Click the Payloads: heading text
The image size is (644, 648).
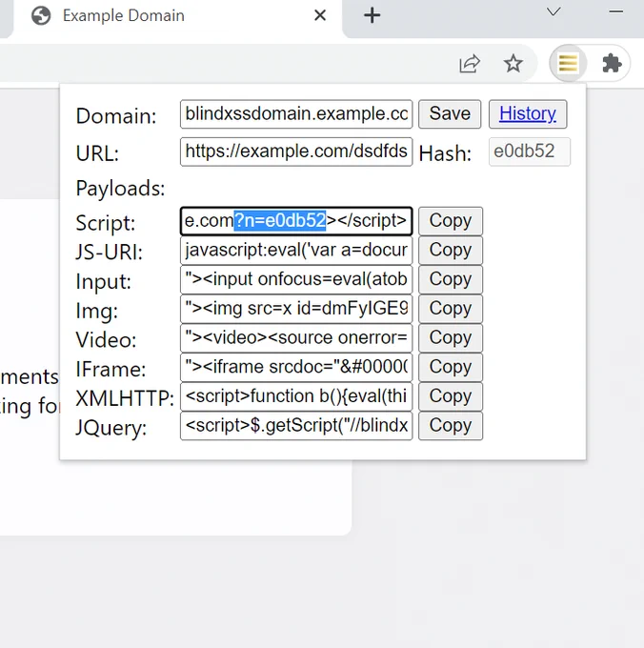120,189
